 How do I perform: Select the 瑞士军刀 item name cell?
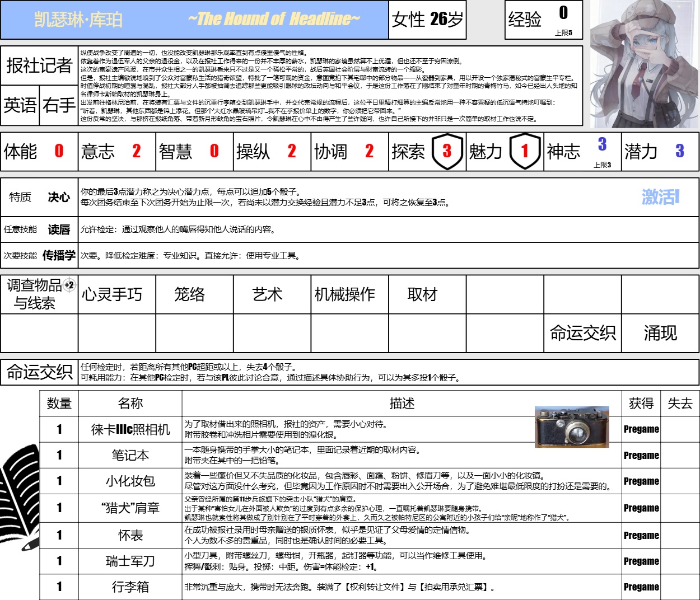pyautogui.click(x=130, y=561)
